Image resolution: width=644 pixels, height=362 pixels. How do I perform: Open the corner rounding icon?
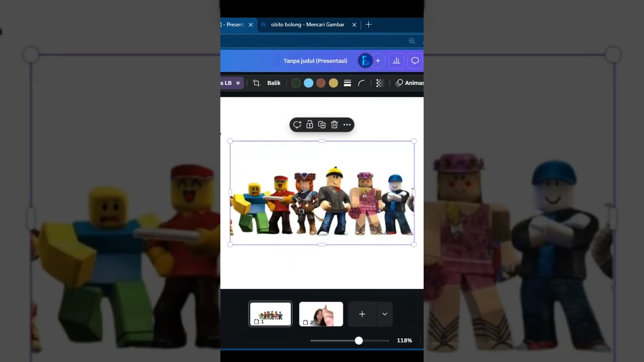[x=361, y=83]
